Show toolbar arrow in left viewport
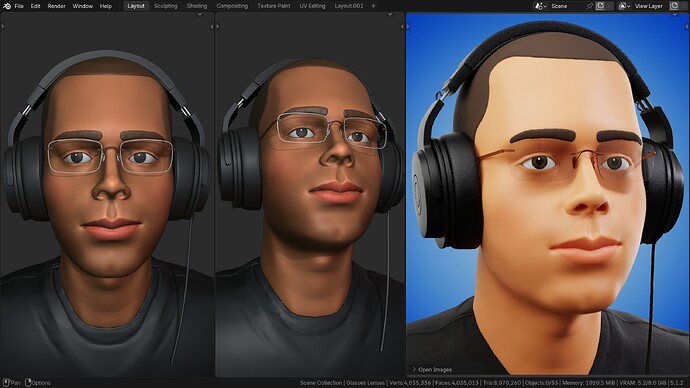 coord(3,26)
